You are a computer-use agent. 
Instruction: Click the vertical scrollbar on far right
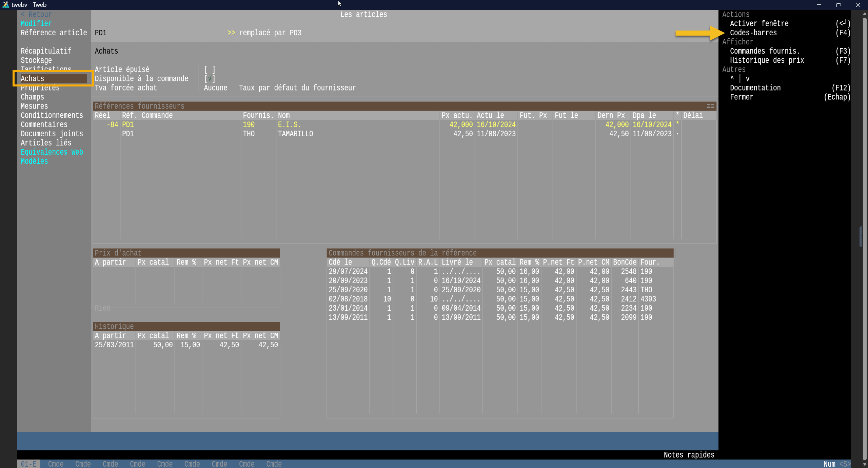tap(864, 237)
